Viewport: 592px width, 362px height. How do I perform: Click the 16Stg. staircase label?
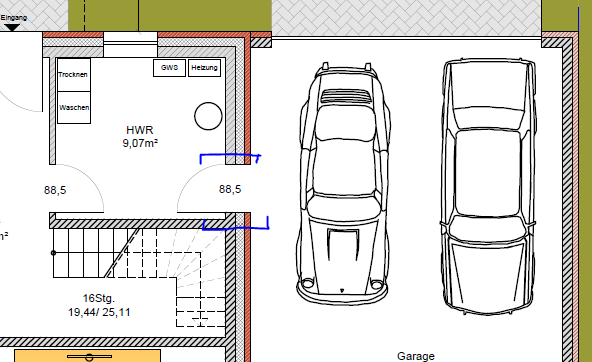99,298
